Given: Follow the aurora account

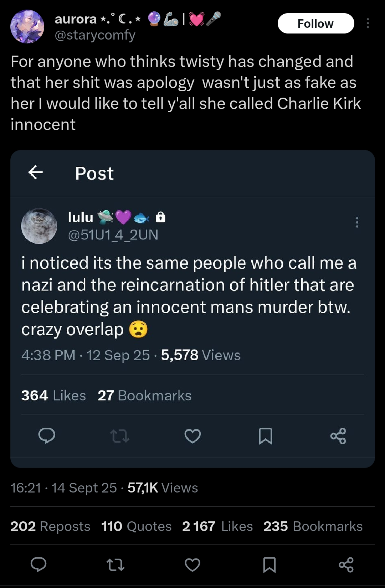Looking at the screenshot, I should pyautogui.click(x=316, y=24).
